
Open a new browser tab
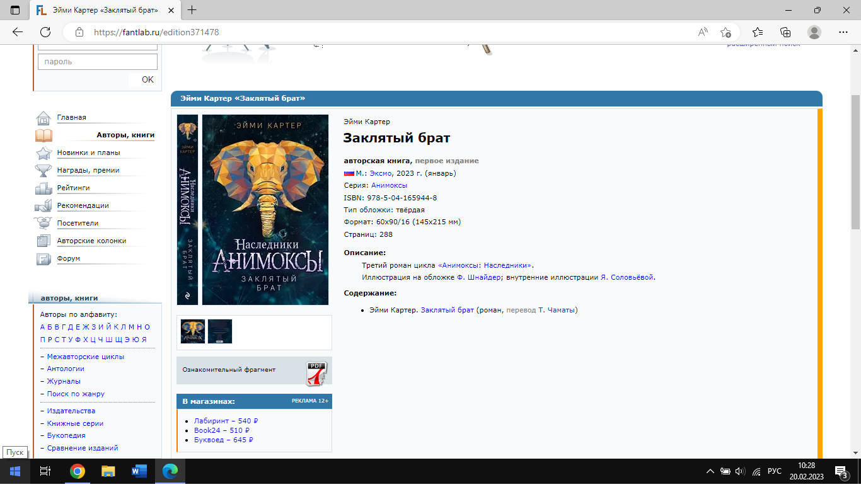click(x=192, y=10)
